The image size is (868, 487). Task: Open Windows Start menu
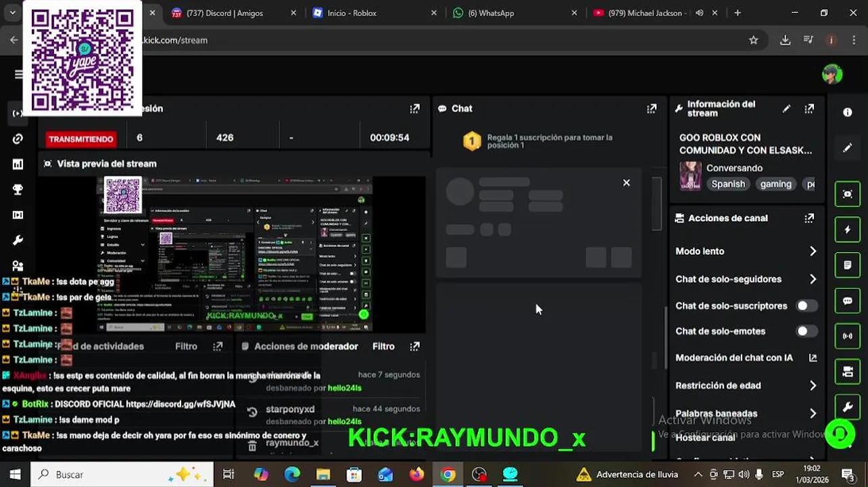(15, 475)
